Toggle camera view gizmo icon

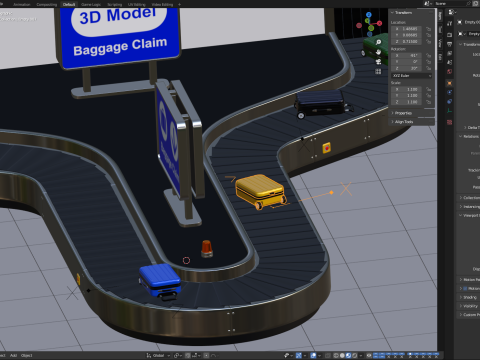coord(378,62)
